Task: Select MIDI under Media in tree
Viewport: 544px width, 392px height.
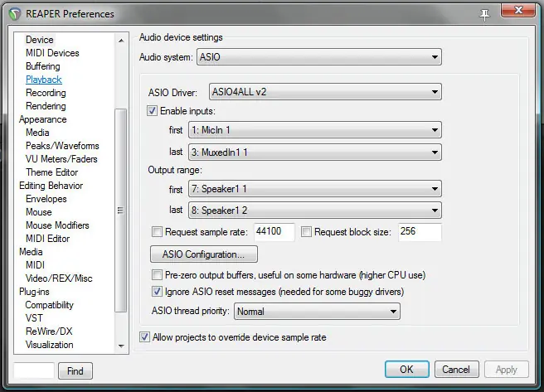Action: click(35, 265)
